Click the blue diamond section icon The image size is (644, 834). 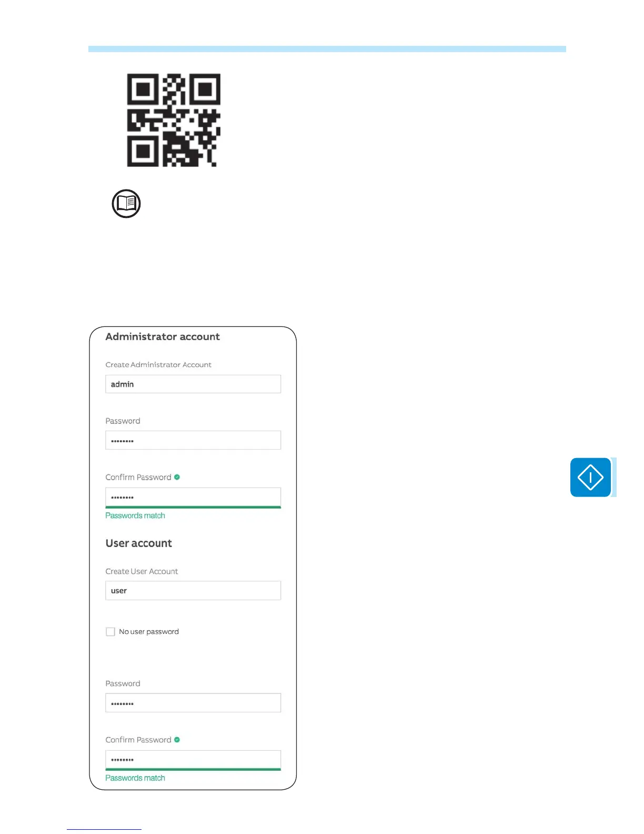591,478
